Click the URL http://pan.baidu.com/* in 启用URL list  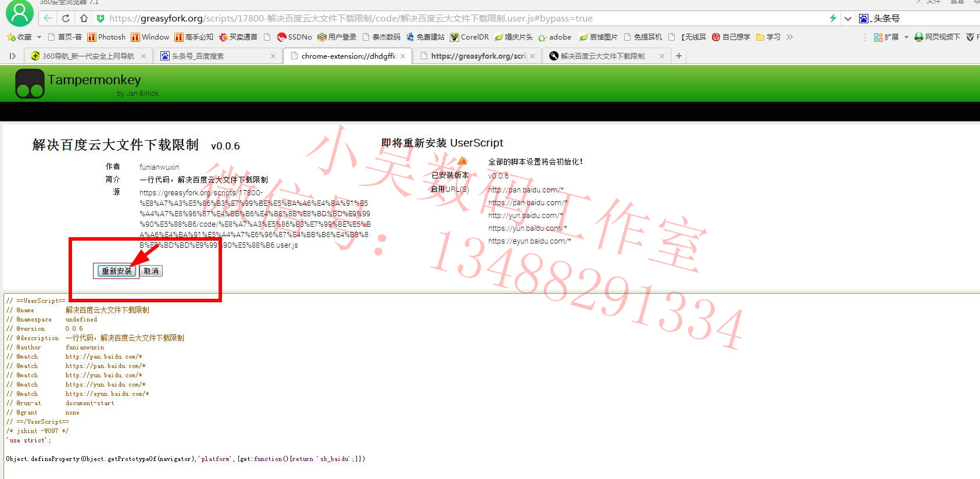526,190
